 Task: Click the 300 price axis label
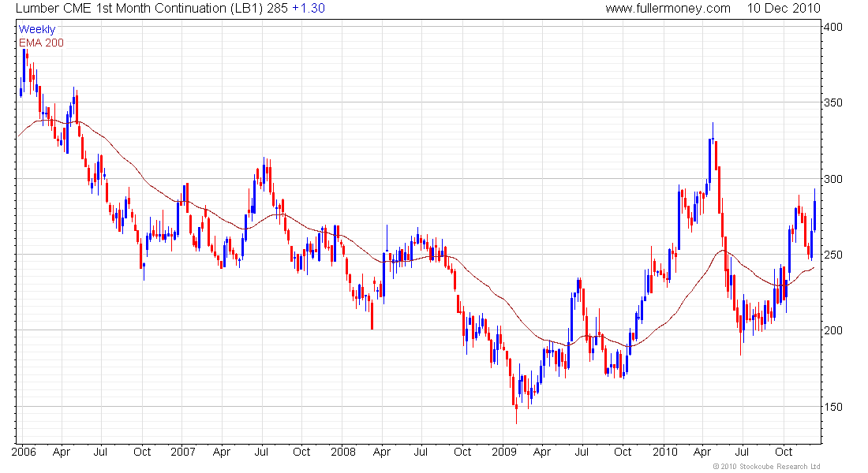pyautogui.click(x=835, y=179)
